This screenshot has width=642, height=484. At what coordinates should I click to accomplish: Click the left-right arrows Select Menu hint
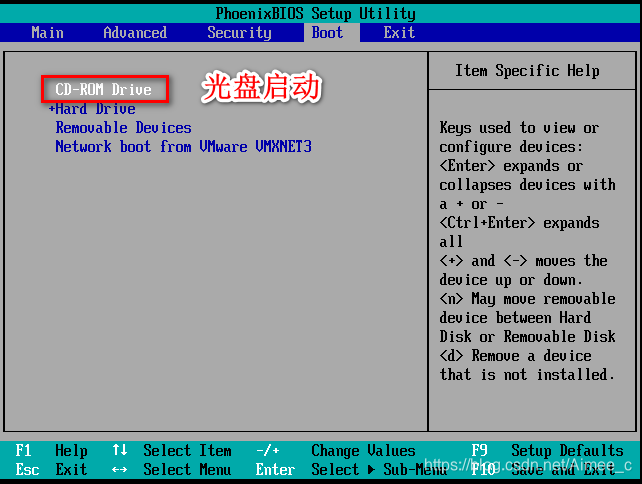pyautogui.click(x=172, y=469)
